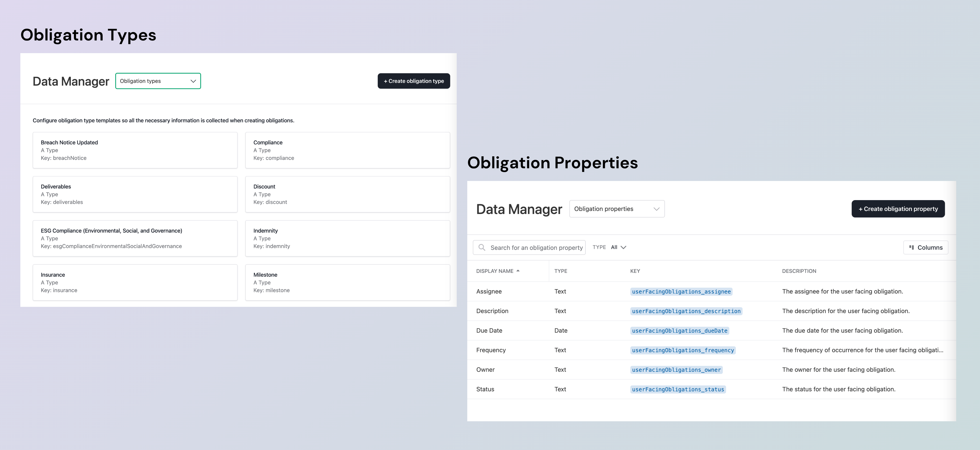Click the DESCRIPTION column header
This screenshot has height=450, width=980.
[x=799, y=271]
